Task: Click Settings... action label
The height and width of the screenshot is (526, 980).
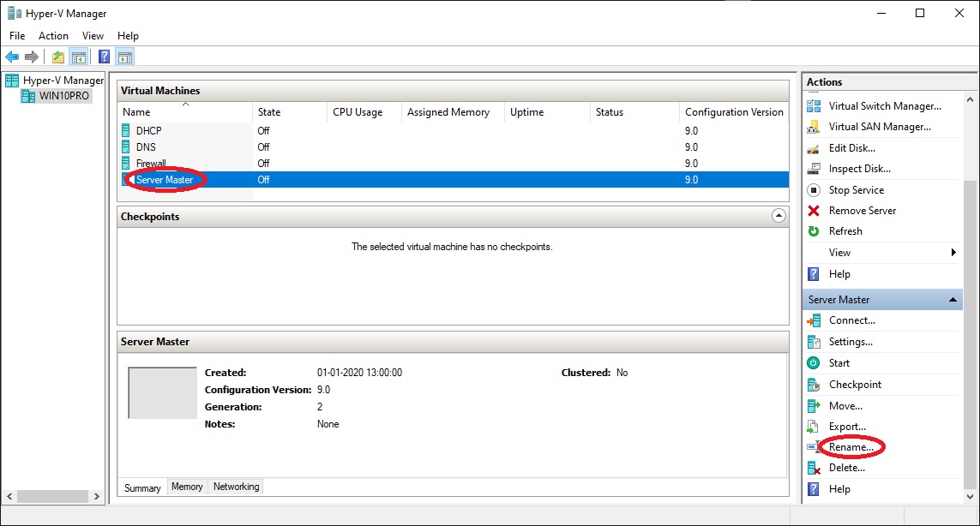Action: [x=851, y=342]
